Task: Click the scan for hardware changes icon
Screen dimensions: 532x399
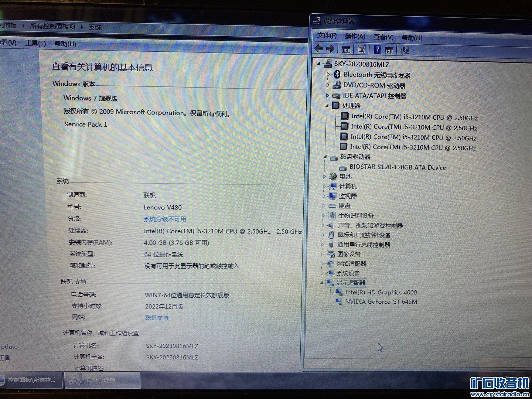Action: point(405,50)
